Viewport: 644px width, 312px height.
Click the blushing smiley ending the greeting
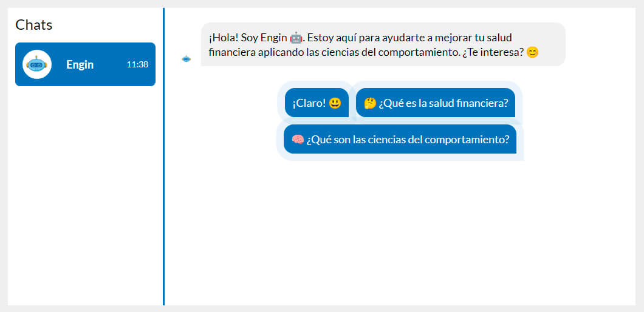pos(533,53)
